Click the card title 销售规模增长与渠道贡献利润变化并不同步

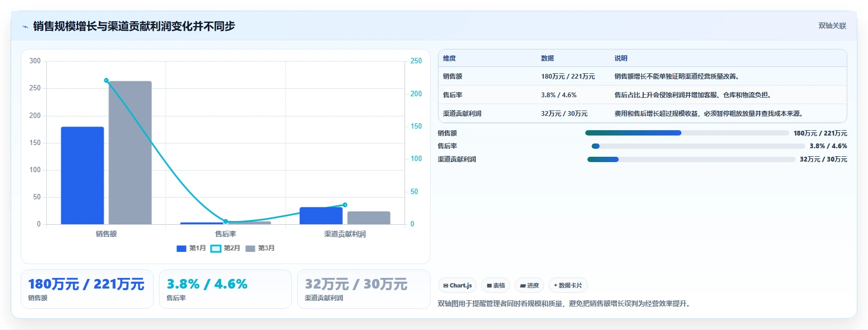click(134, 26)
